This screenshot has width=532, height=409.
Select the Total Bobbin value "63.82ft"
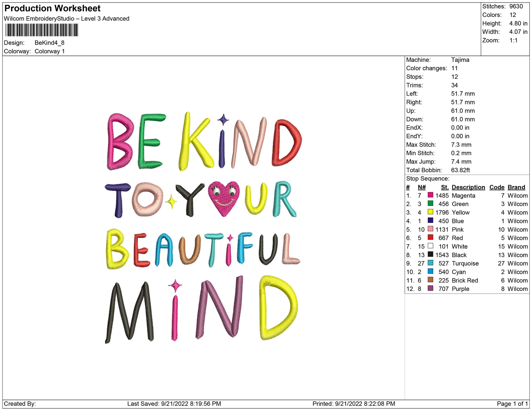(x=460, y=170)
